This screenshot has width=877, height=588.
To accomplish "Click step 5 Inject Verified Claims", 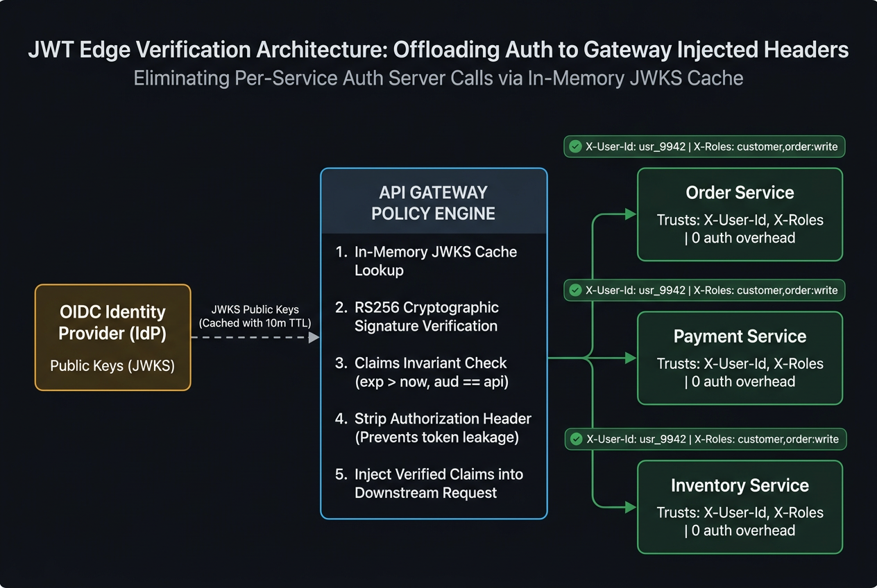I will pyautogui.click(x=429, y=483).
